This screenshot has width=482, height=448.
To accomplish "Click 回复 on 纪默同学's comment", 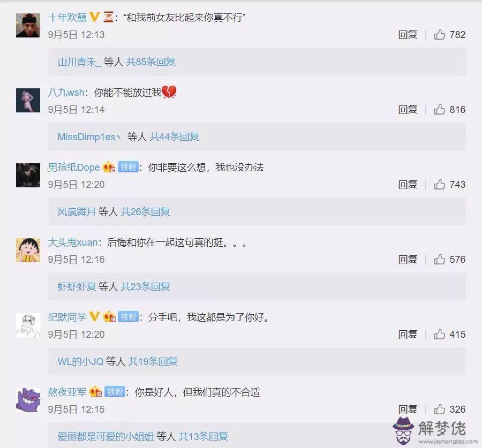I will (408, 335).
